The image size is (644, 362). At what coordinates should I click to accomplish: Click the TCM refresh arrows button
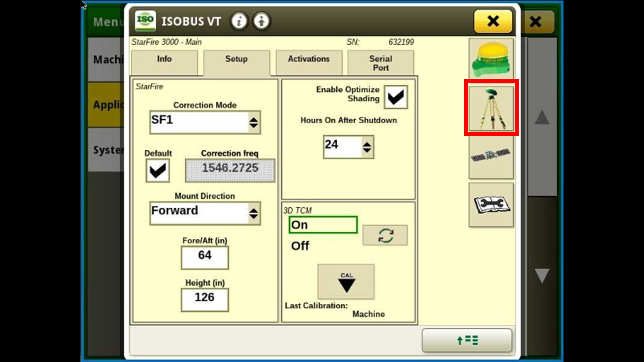(x=385, y=235)
